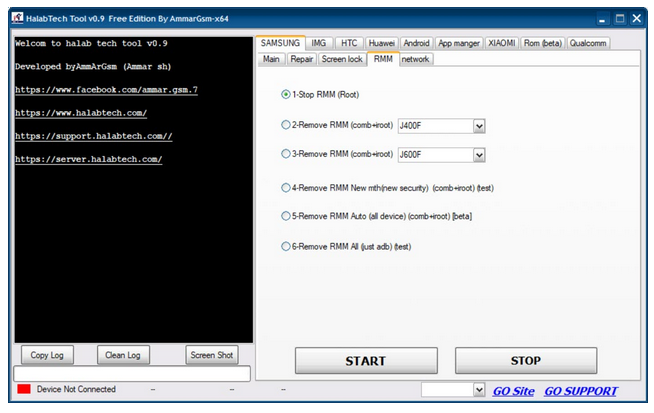
Task: Switch to the Qualcomm tab
Action: [588, 43]
